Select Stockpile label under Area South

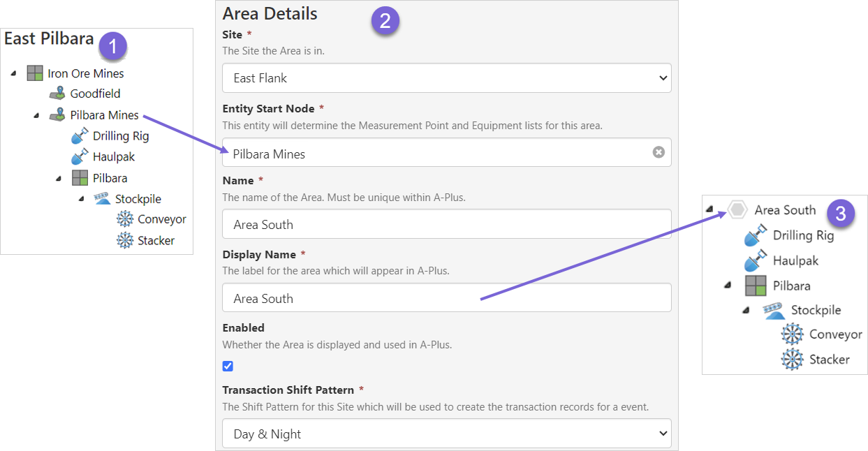[x=816, y=310]
